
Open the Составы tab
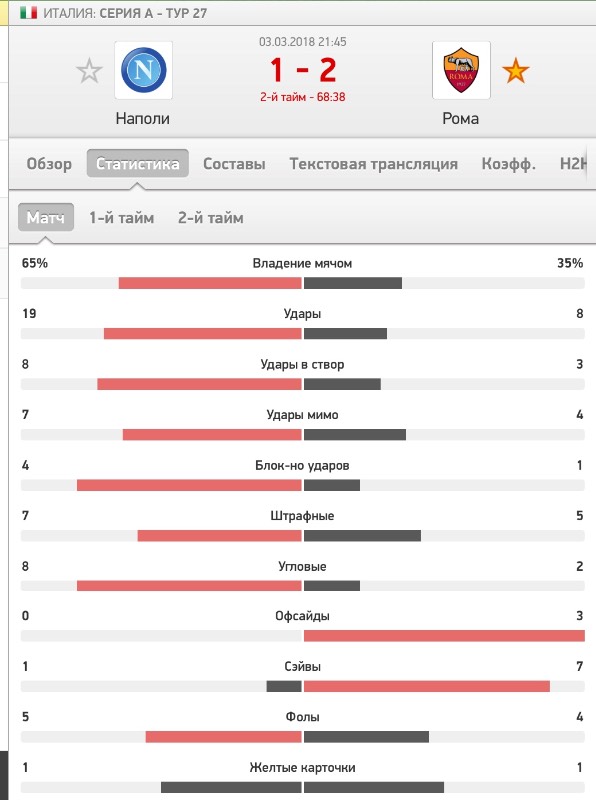point(234,164)
